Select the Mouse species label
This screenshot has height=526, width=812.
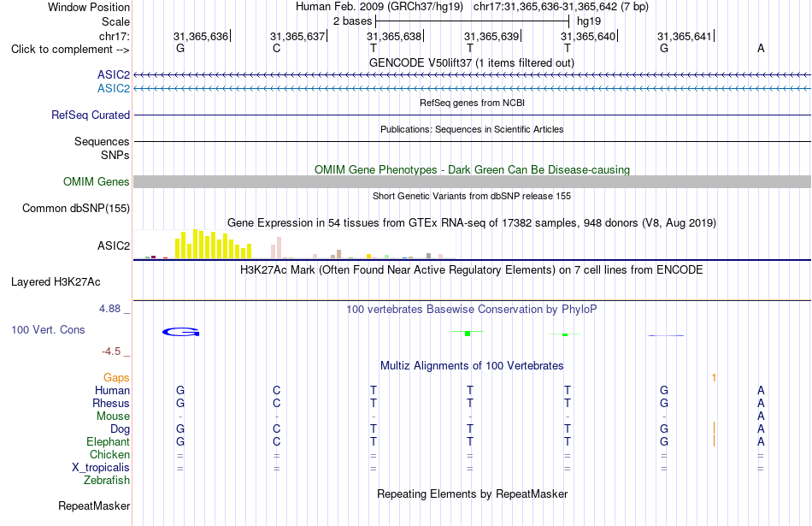tap(113, 417)
